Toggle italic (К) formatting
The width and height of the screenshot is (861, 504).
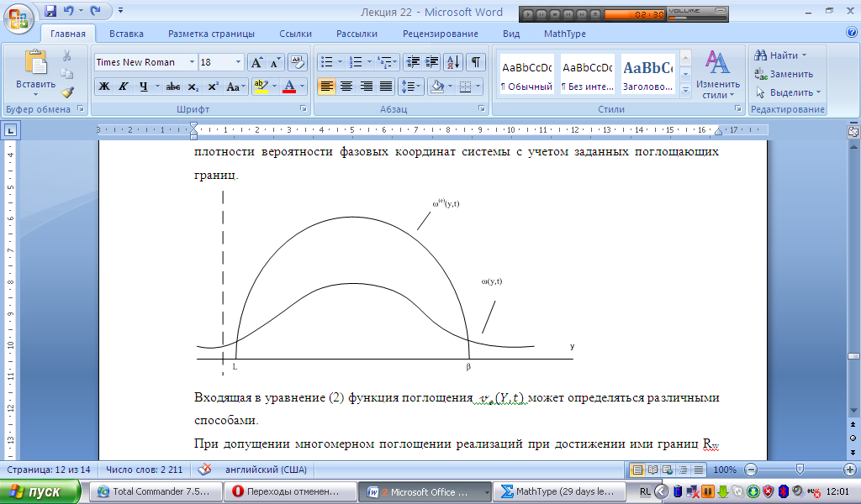point(124,87)
